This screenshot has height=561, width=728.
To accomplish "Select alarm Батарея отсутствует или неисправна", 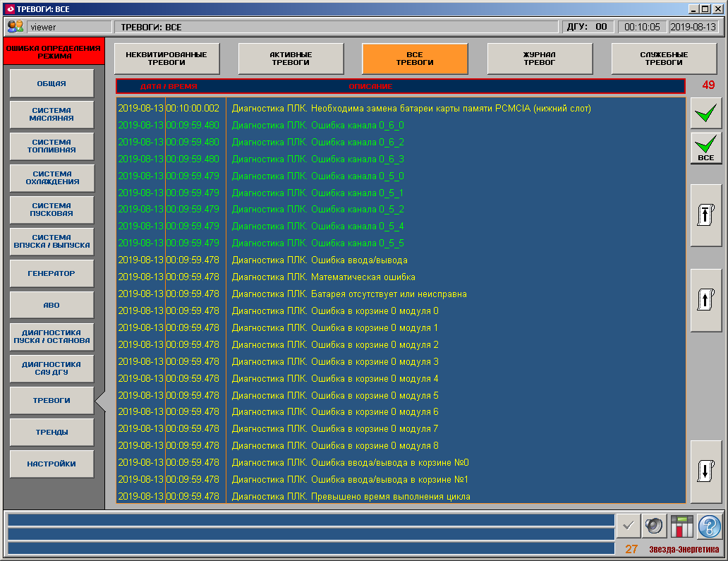I will coord(401,294).
